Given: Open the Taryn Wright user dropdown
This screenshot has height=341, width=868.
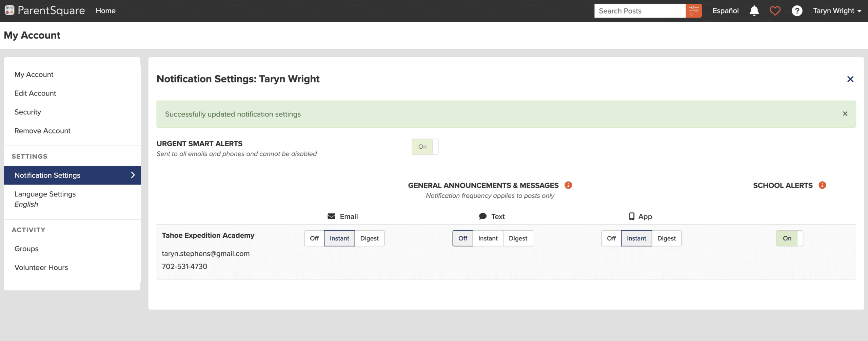Looking at the screenshot, I should point(837,11).
